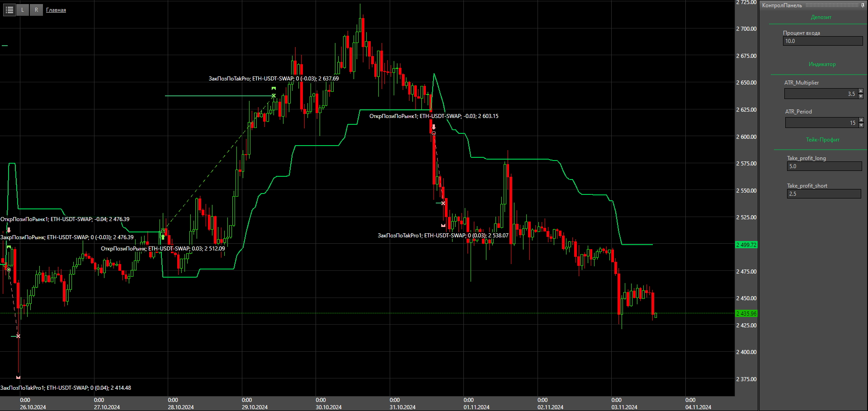The width and height of the screenshot is (868, 411).
Task: Click the X close marker near 2 538.07
Action: click(x=443, y=203)
